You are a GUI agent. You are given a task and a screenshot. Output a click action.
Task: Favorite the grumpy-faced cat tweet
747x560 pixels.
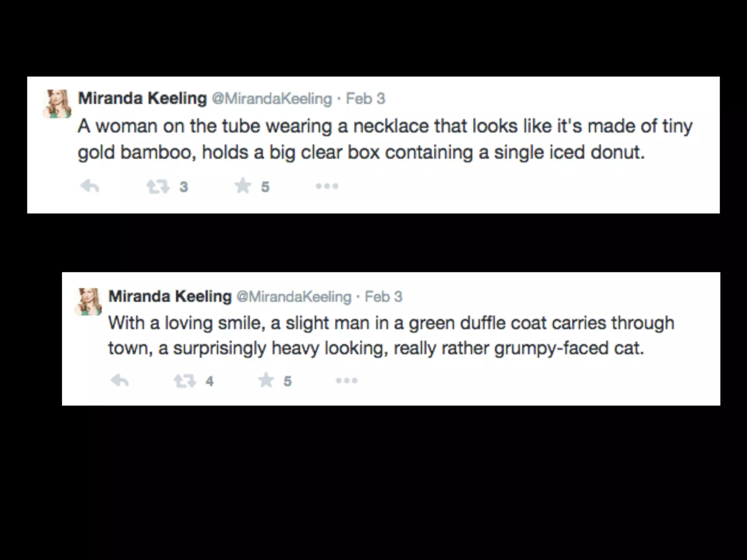pos(266,381)
